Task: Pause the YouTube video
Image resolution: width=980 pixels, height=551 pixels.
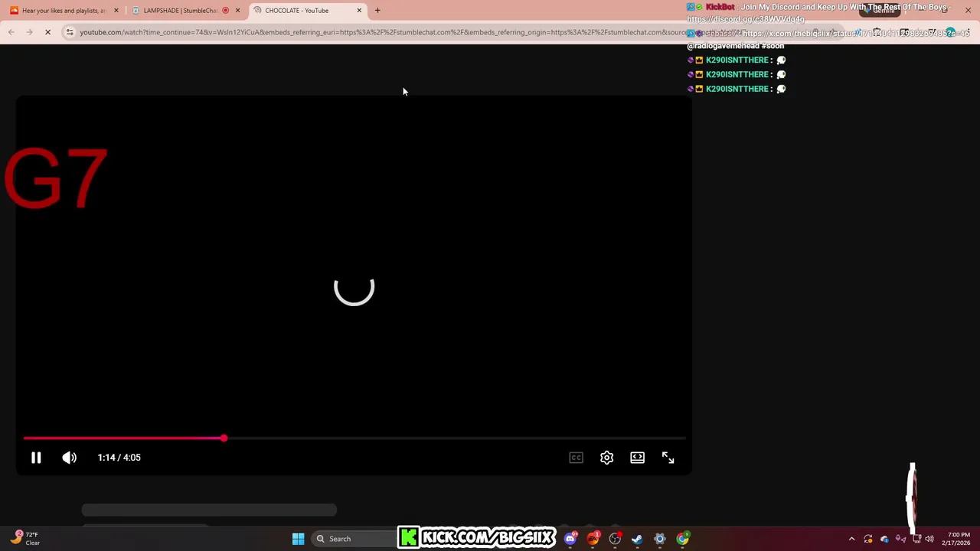Action: point(36,458)
